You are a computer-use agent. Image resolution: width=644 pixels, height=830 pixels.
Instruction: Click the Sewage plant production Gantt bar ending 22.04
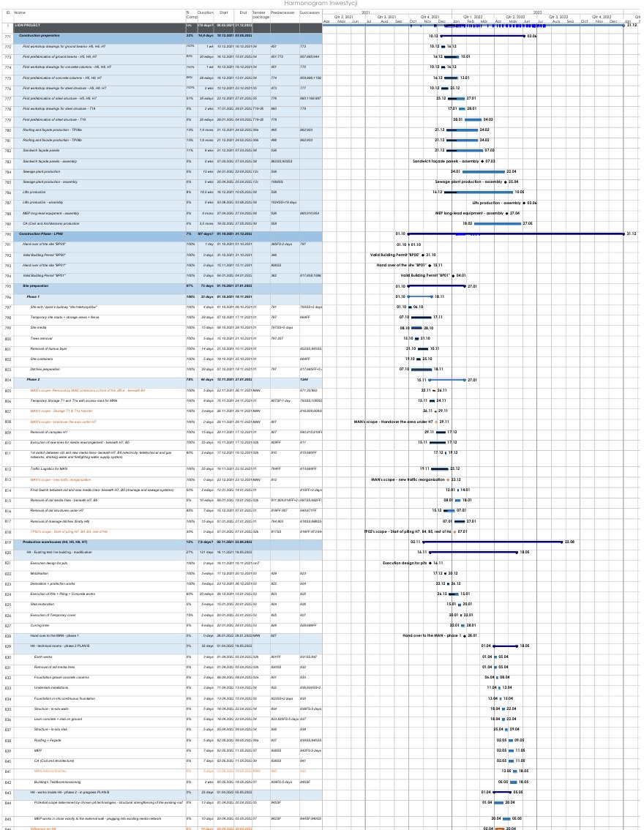[483, 171]
